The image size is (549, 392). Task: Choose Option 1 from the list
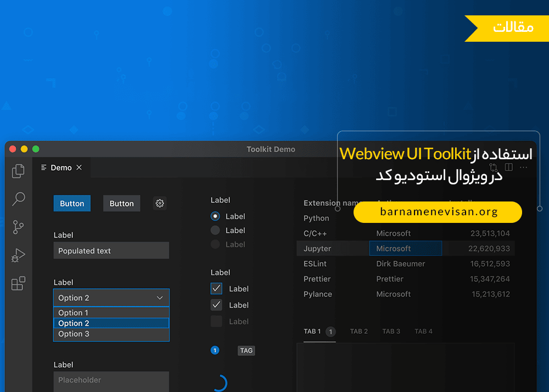pos(111,312)
